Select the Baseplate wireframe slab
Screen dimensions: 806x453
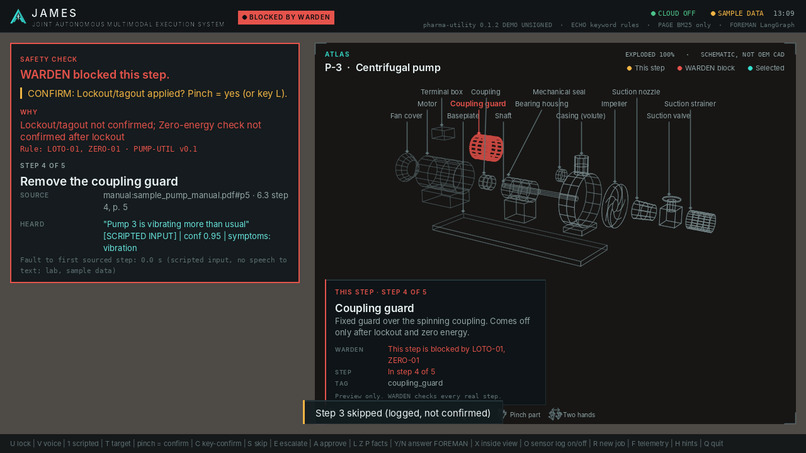click(x=519, y=239)
